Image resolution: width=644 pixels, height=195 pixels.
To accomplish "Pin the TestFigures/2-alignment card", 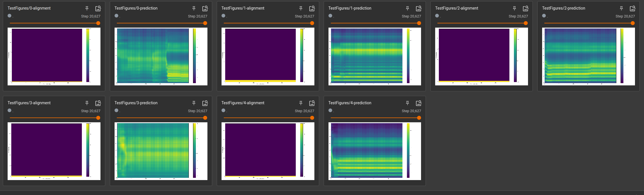I will (x=514, y=8).
